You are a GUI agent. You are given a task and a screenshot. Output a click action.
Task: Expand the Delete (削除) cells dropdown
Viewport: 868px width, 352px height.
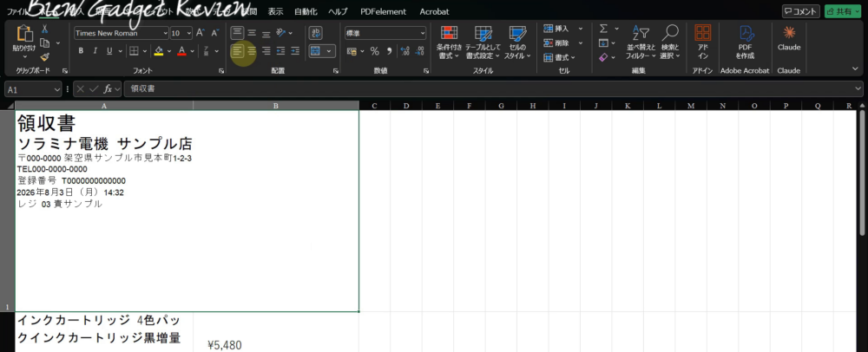(581, 43)
